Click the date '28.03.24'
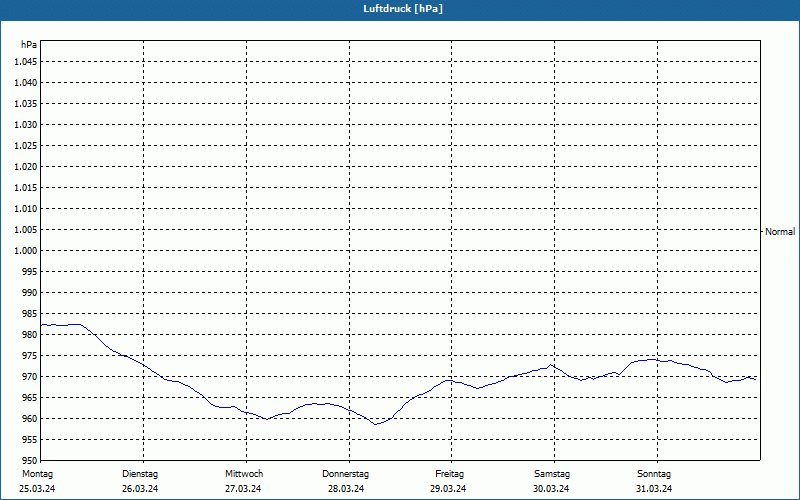Image resolution: width=800 pixels, height=500 pixels. tap(346, 489)
